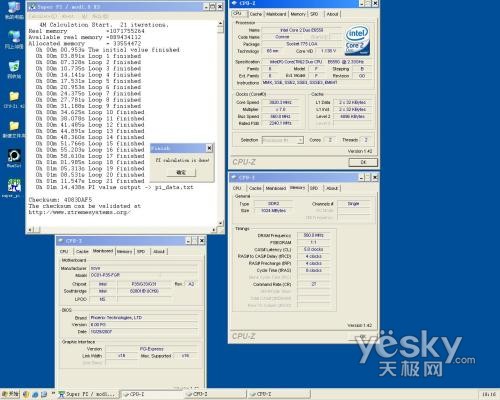Open the SPD tab in the processor window

pos(314,14)
